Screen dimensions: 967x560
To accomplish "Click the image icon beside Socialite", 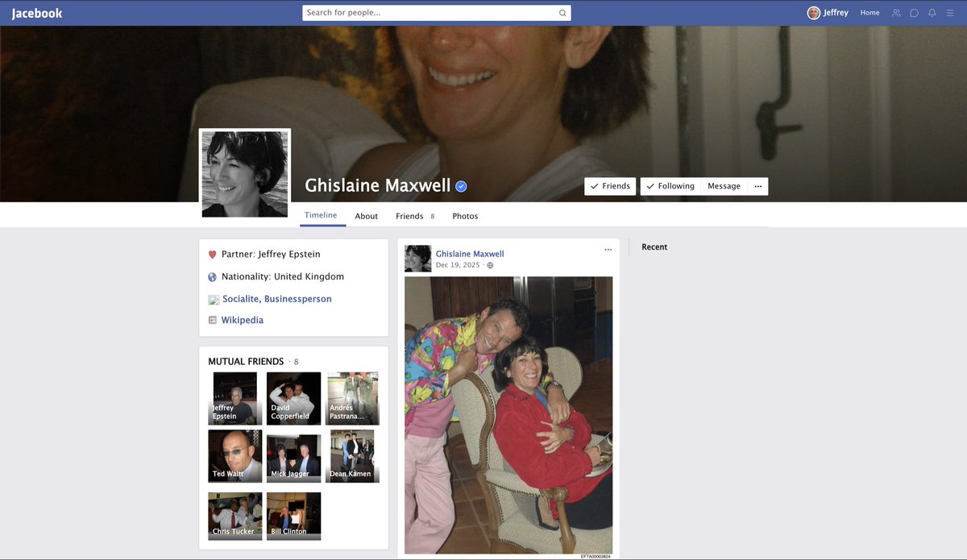I will (214, 300).
